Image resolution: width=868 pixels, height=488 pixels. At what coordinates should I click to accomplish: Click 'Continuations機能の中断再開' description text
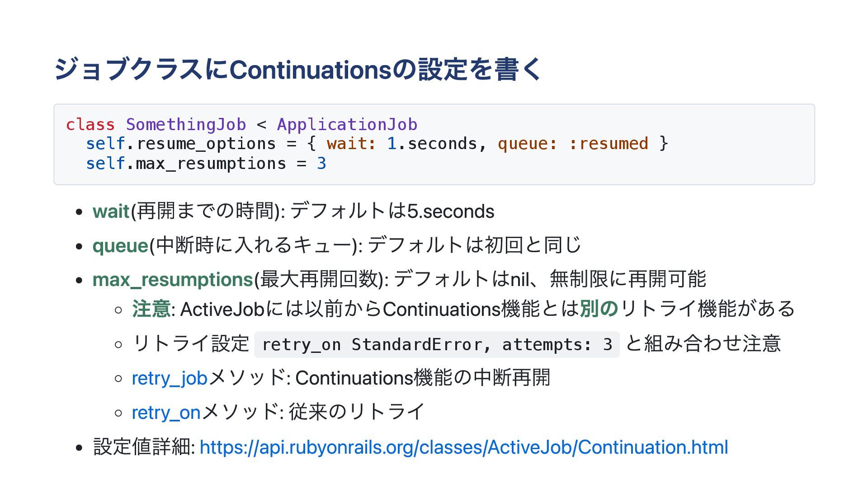(423, 378)
